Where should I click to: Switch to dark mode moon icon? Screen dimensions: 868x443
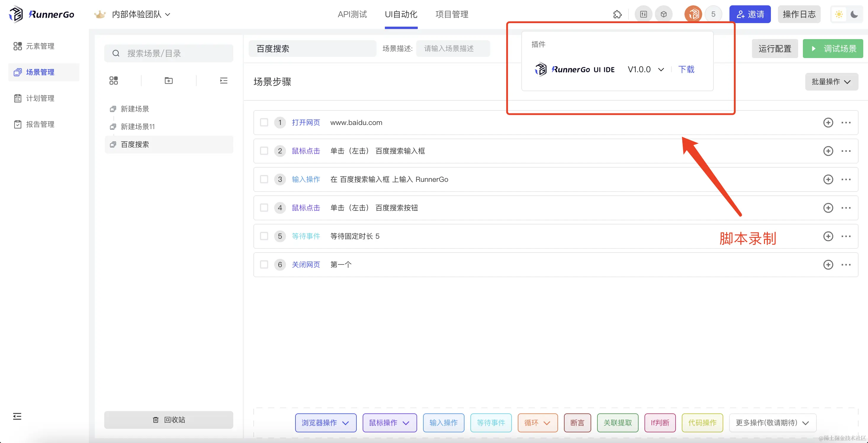click(x=854, y=15)
